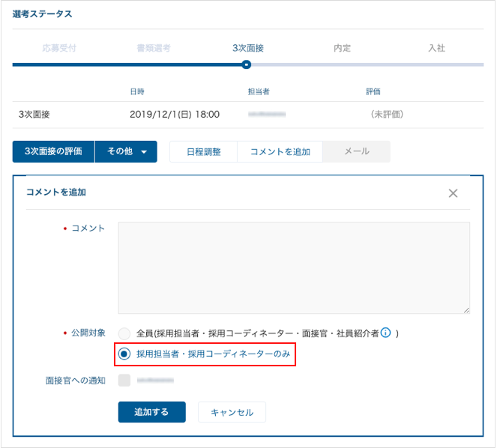Click the コメントを追加 button
This screenshot has width=496, height=448.
tap(280, 152)
